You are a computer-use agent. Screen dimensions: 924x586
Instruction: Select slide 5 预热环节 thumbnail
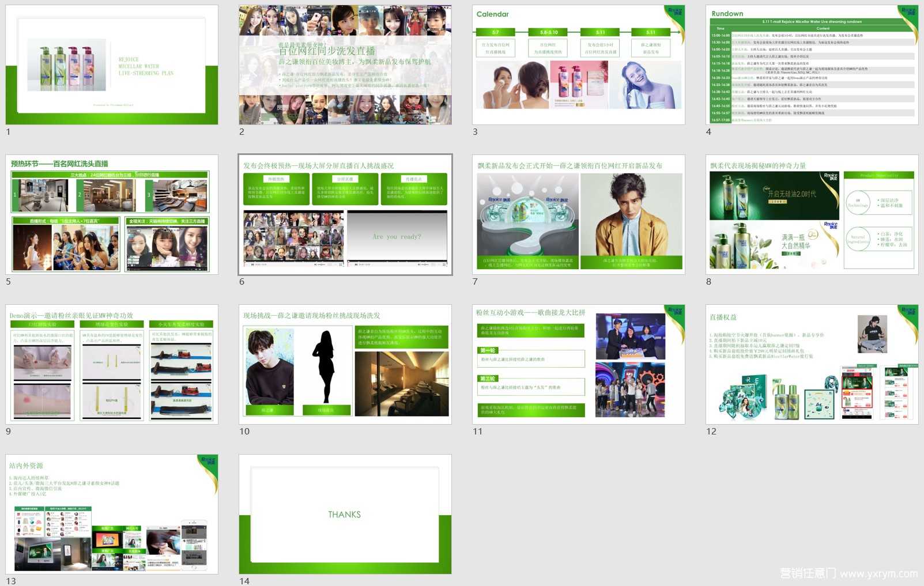coord(112,214)
